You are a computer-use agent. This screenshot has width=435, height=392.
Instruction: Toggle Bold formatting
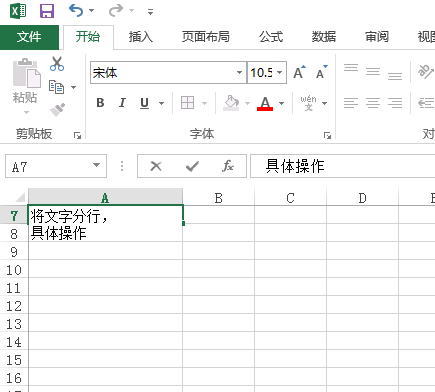point(100,103)
